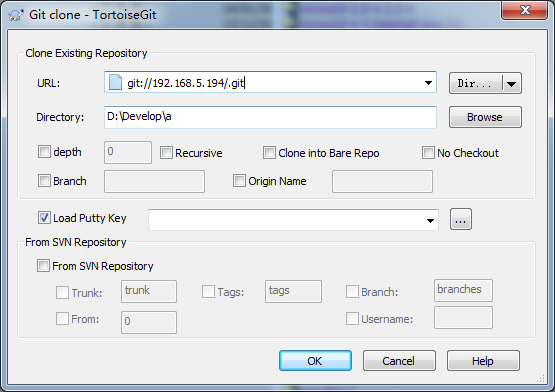Toggle the Branch checkbox

tap(44, 181)
